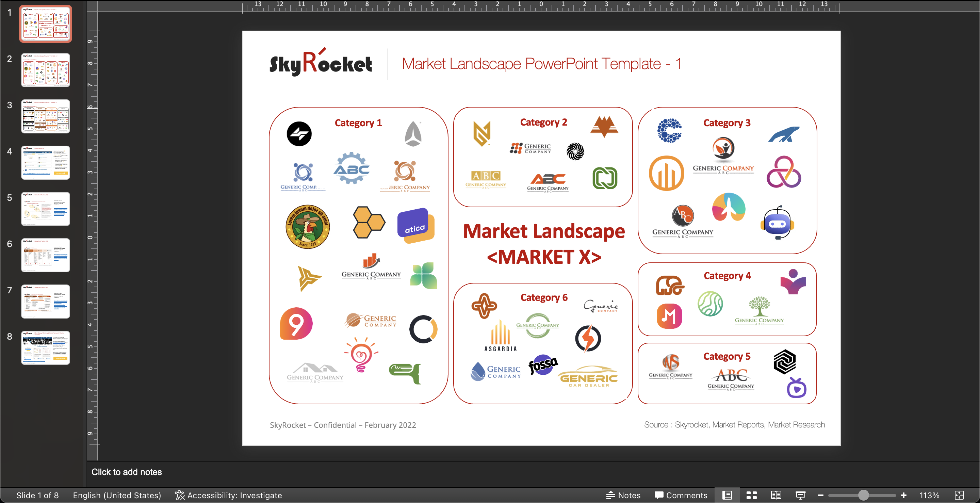This screenshot has width=980, height=503.
Task: Click the Category 3 label
Action: (726, 123)
